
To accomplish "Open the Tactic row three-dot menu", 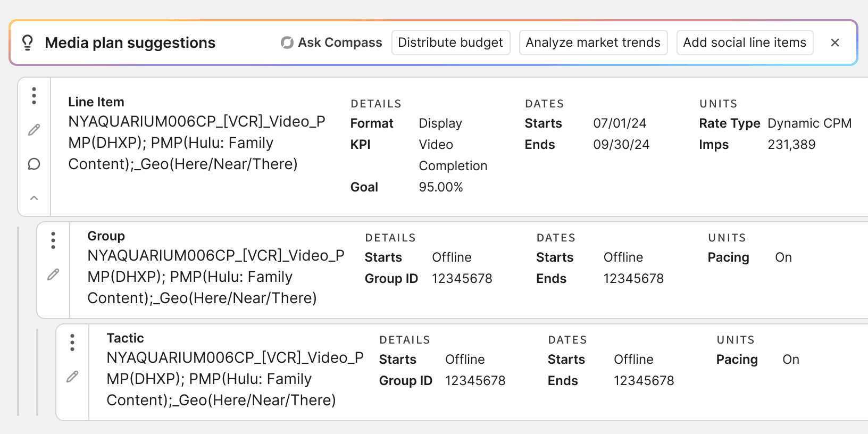I will pos(72,343).
